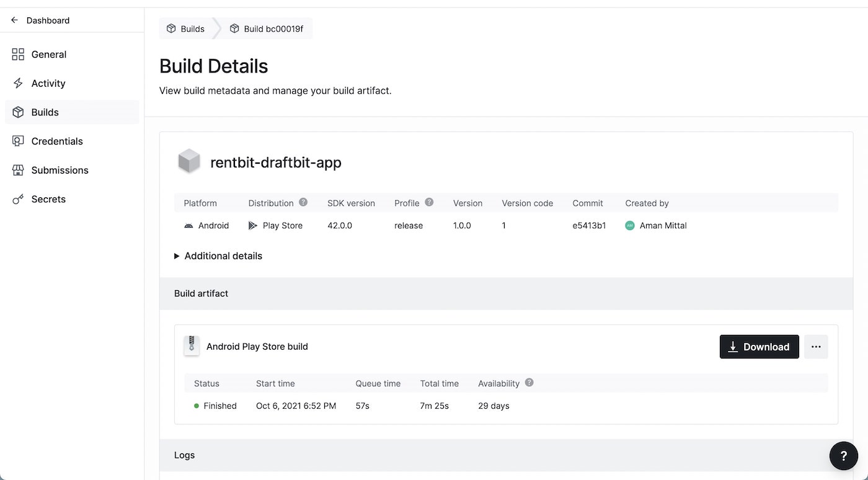Click the Activity lightning bolt icon
This screenshot has width=868, height=480.
click(18, 83)
